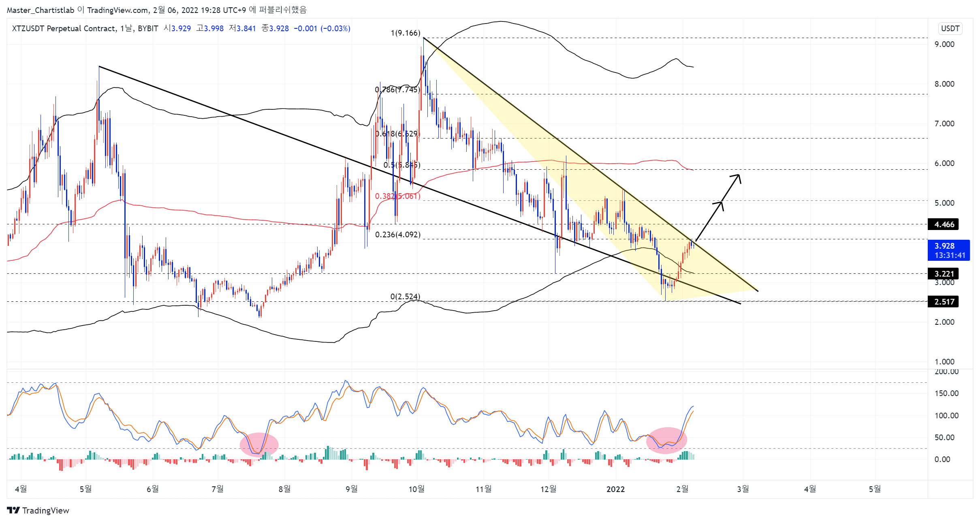The width and height of the screenshot is (980, 522).
Task: Click the 1(9.166) Fibonacci label
Action: 406,33
